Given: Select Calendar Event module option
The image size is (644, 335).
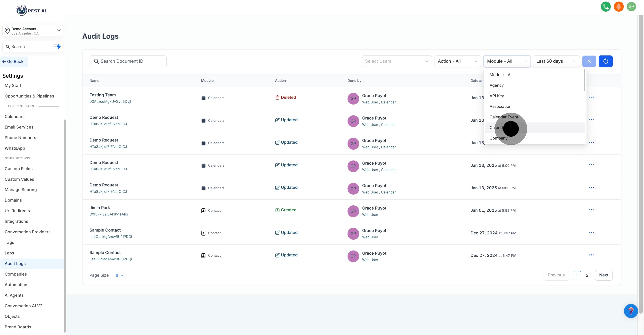Looking at the screenshot, I should pyautogui.click(x=504, y=117).
